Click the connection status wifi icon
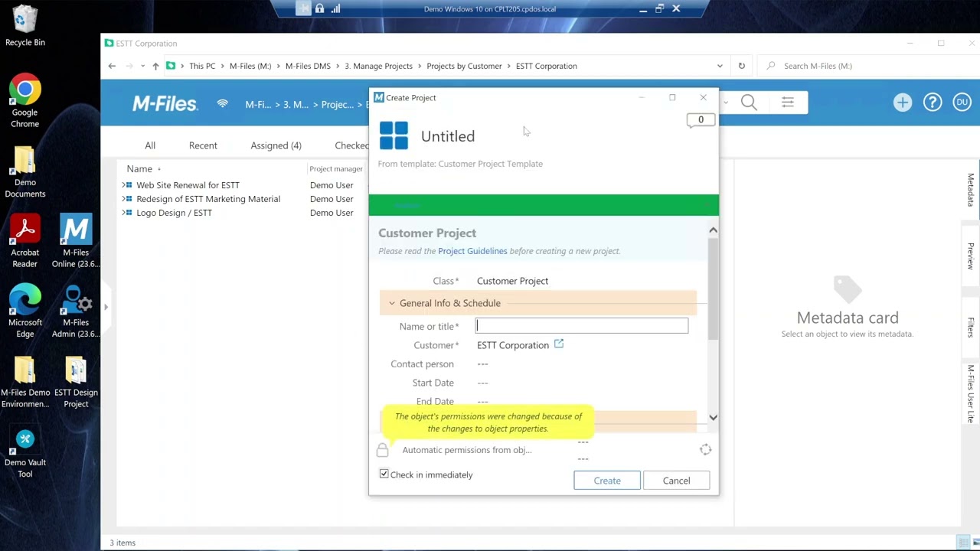The width and height of the screenshot is (980, 551). pyautogui.click(x=222, y=103)
